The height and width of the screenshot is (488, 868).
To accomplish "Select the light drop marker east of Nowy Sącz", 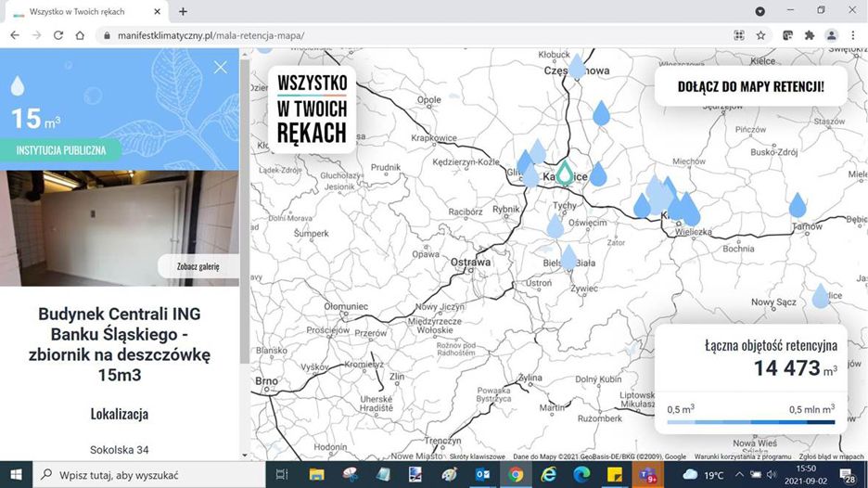I will click(x=821, y=295).
